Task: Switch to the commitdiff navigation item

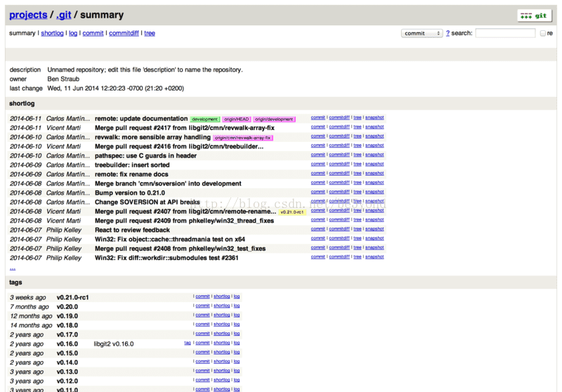Action: coord(124,33)
